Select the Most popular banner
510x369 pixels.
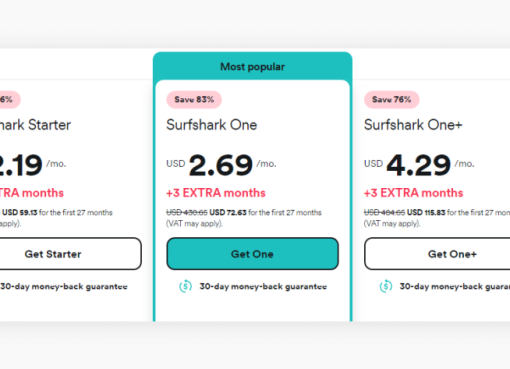(x=253, y=66)
